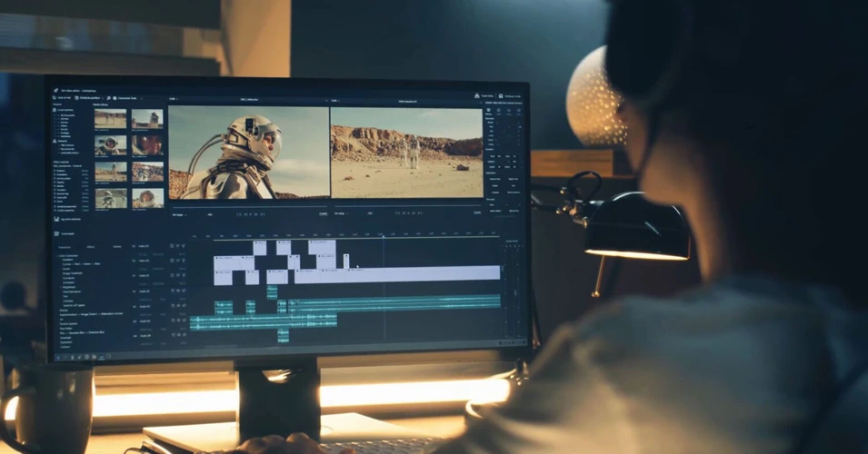Viewport: 868px width, 454px height.
Task: Expand the Brightness effect item
Action: [x=61, y=287]
